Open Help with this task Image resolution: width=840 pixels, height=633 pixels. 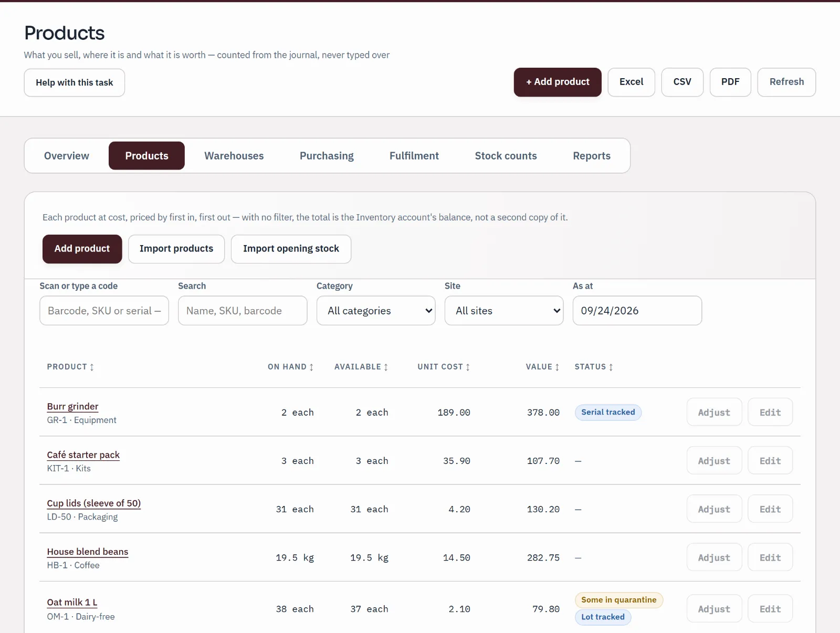tap(75, 82)
